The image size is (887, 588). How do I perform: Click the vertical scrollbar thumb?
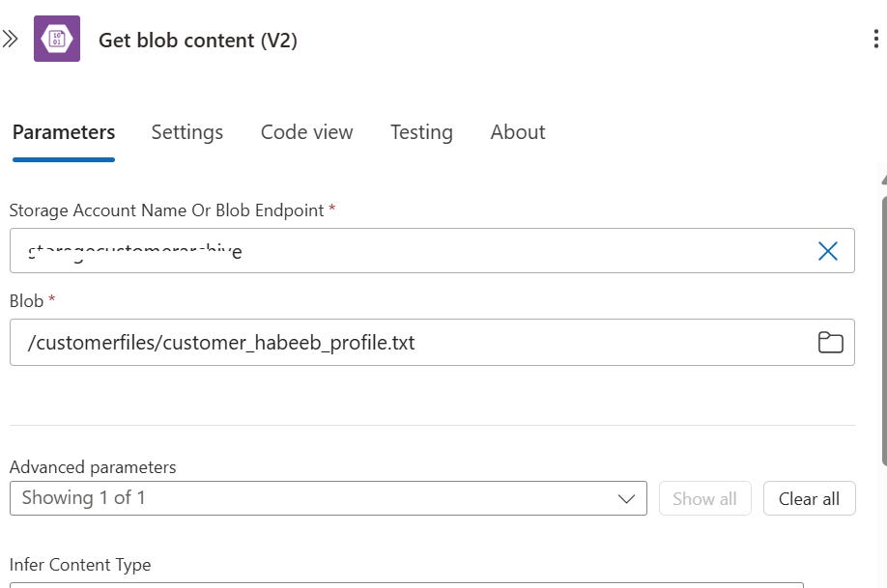click(x=883, y=328)
